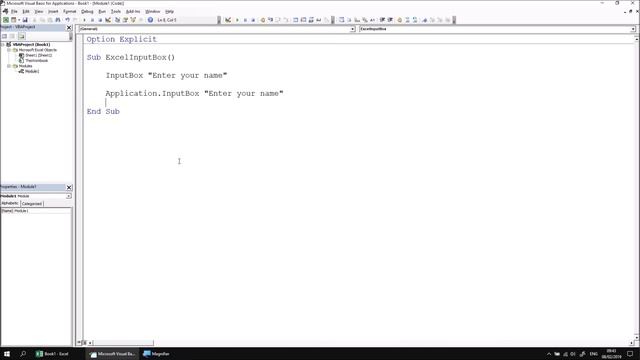This screenshot has width=640, height=360.
Task: Collapse the Microsoft Excel Objects folder
Action: point(9,50)
